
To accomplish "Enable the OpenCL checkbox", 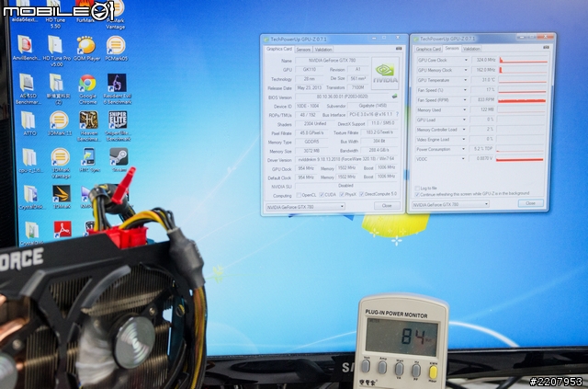I will [x=299, y=195].
